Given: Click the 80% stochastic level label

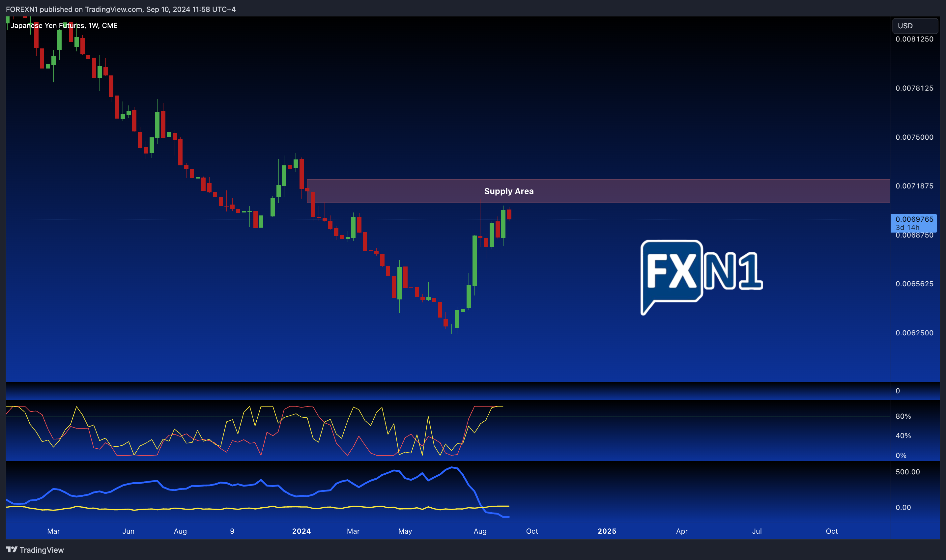Looking at the screenshot, I should click(x=903, y=416).
